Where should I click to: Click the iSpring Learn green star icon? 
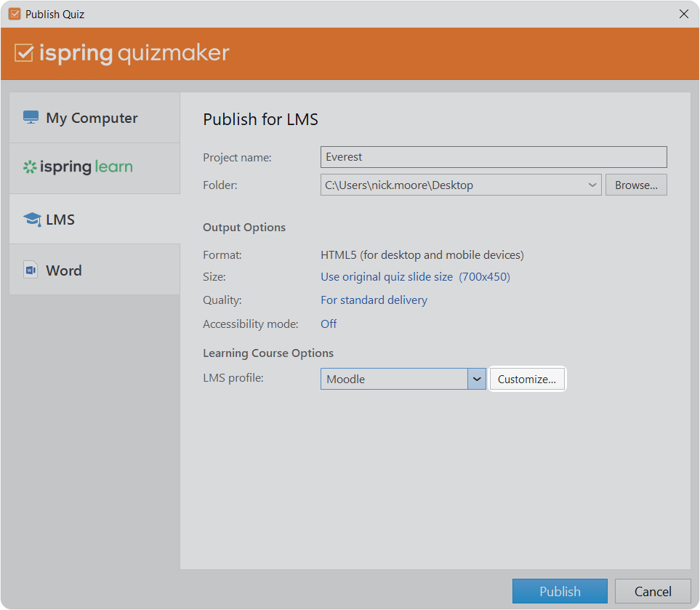point(30,167)
